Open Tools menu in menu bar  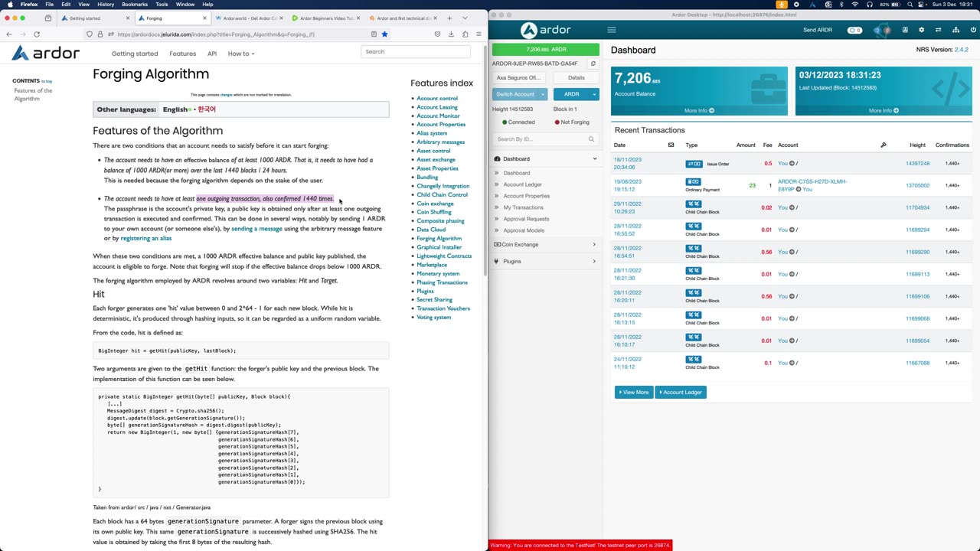tap(162, 5)
